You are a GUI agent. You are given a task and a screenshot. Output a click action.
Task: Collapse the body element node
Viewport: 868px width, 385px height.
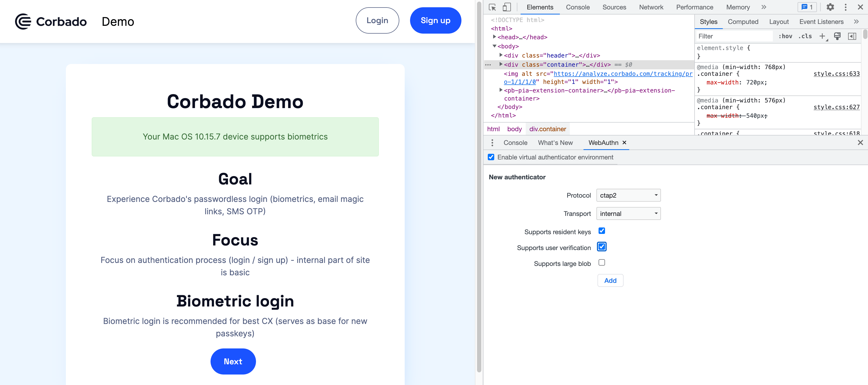pyautogui.click(x=494, y=46)
